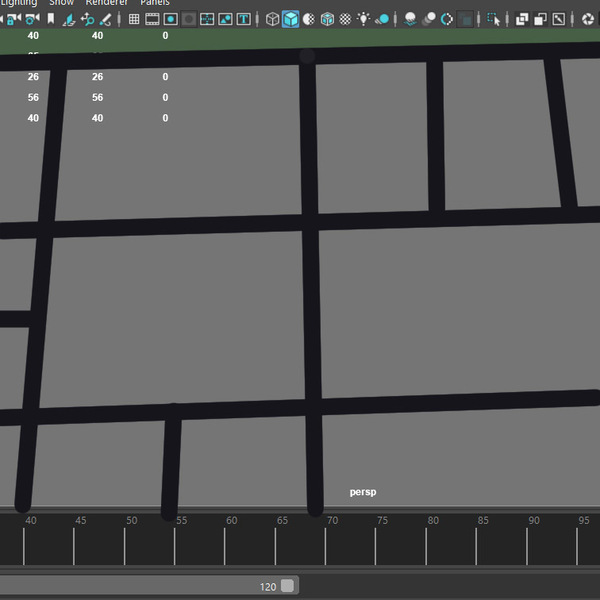Click the 120 range slider value
This screenshot has width=600, height=600.
(268, 587)
